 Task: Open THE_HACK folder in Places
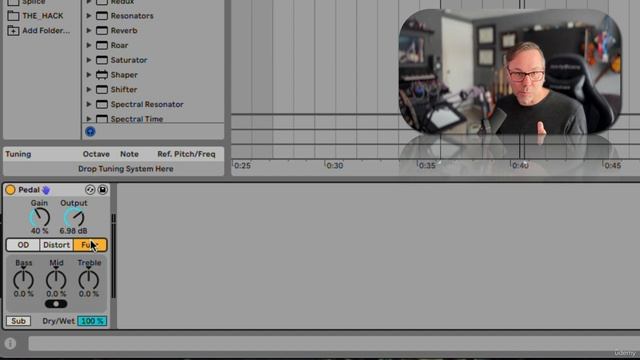click(x=42, y=16)
